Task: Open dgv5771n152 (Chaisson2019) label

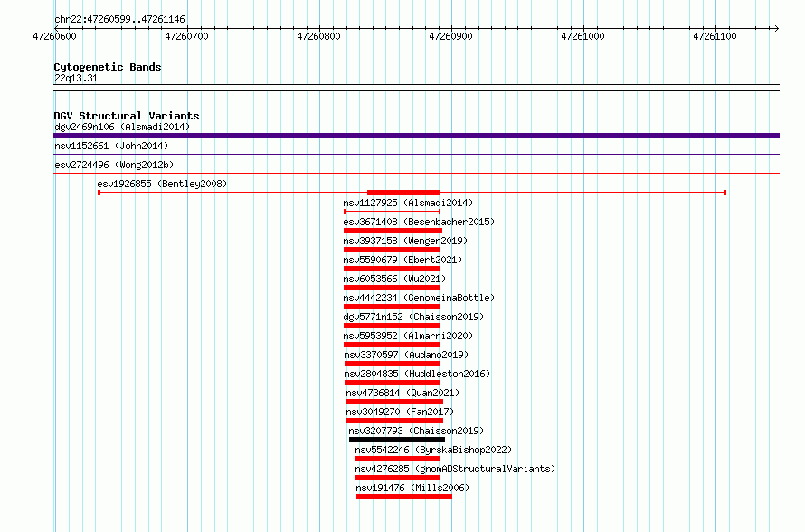Action: click(x=413, y=317)
